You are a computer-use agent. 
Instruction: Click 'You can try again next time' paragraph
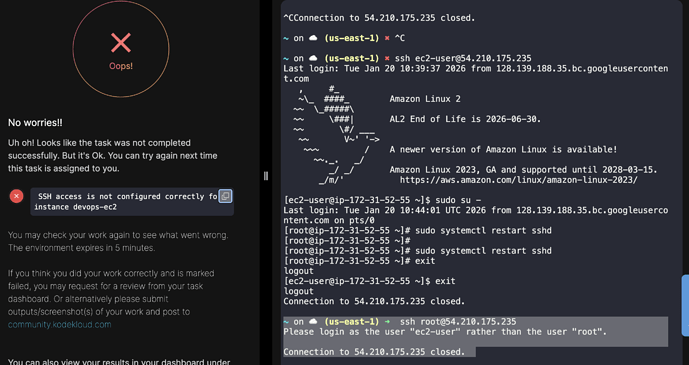point(112,155)
